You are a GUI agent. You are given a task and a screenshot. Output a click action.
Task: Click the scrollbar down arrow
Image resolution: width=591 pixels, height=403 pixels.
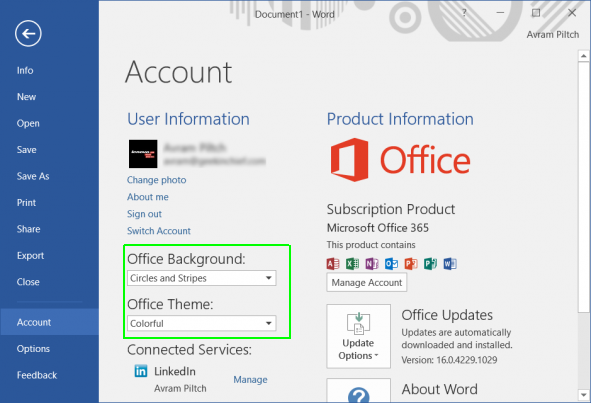click(584, 395)
